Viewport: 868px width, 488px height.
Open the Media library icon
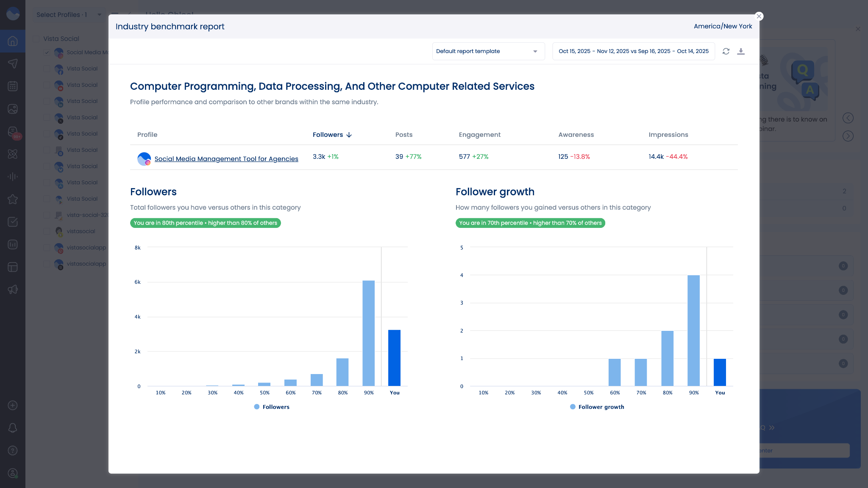coord(13,108)
